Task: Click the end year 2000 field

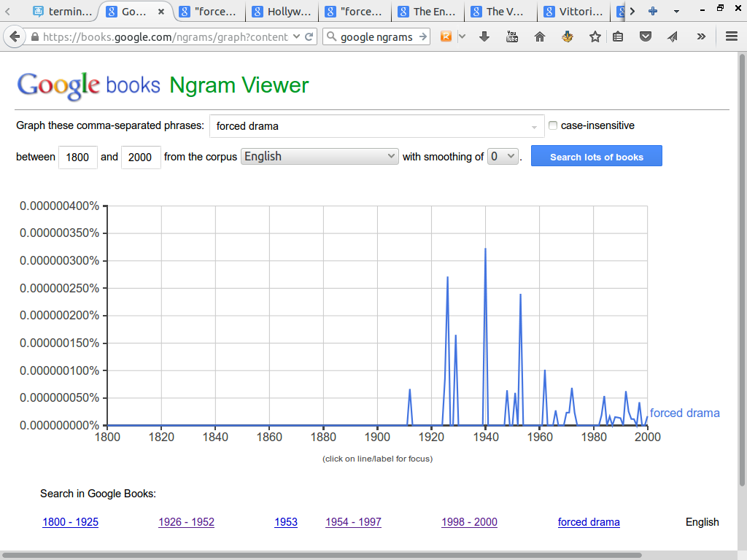Action: coord(141,157)
